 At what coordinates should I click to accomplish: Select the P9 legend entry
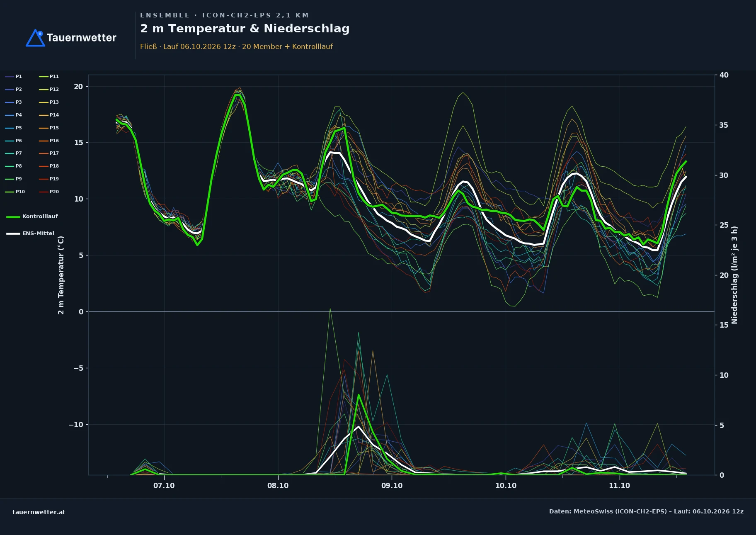14,179
